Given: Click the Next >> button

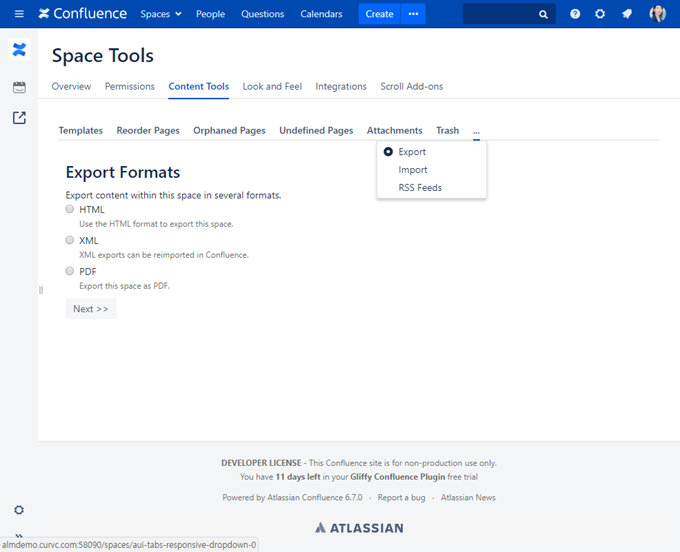Looking at the screenshot, I should (x=91, y=309).
